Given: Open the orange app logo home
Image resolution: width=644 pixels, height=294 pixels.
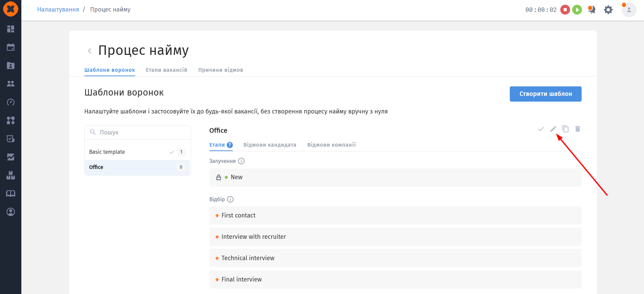Looking at the screenshot, I should pyautogui.click(x=11, y=9).
